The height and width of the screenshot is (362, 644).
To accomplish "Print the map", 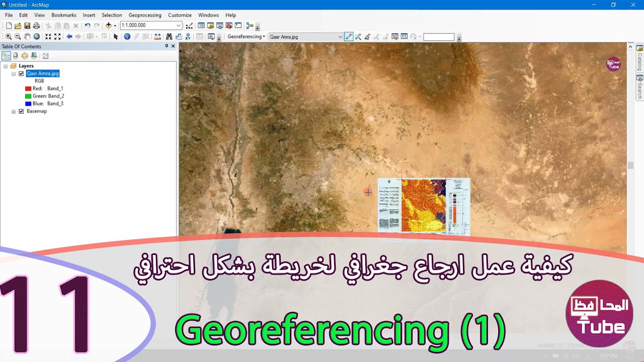I will pyautogui.click(x=36, y=25).
